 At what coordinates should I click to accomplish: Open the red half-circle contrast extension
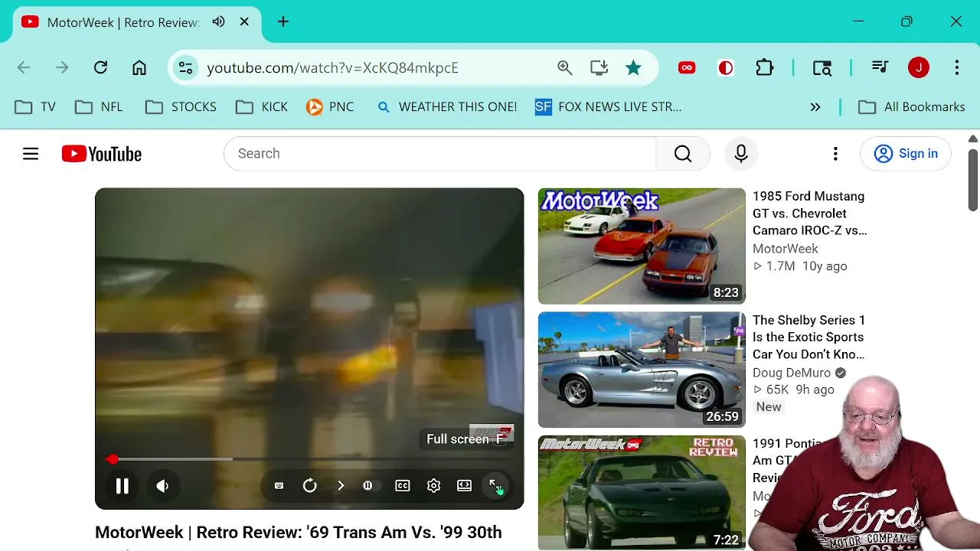click(726, 68)
